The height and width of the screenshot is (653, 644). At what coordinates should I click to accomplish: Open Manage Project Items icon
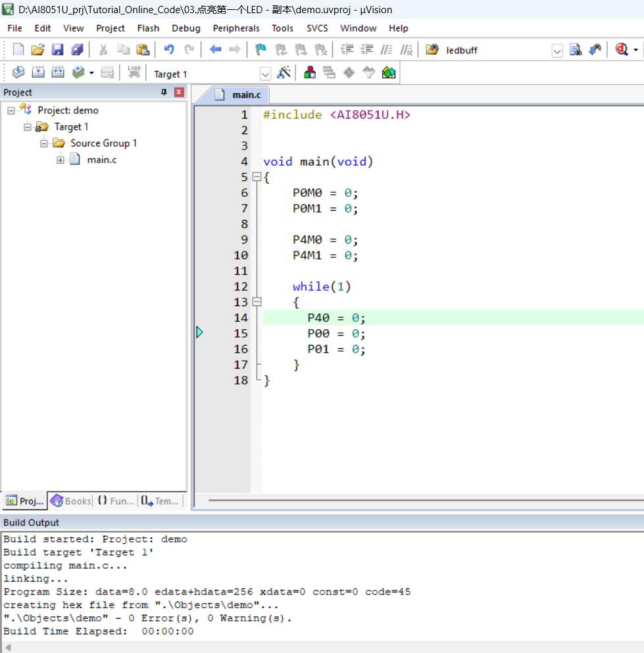tap(309, 72)
